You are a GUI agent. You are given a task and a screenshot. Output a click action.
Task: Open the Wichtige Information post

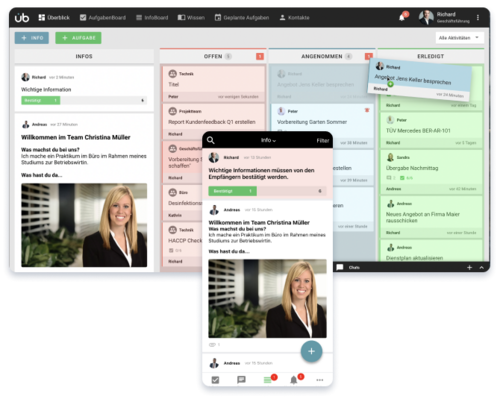[84, 89]
